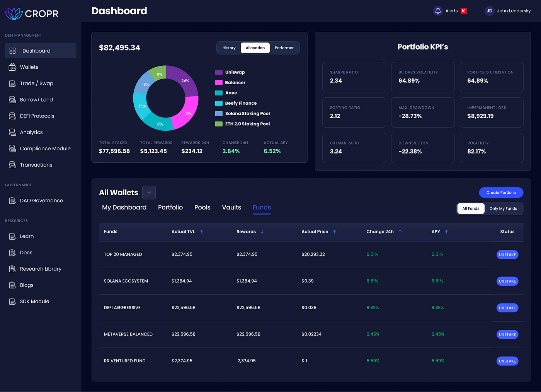Click the Impermanent Loss KPI card
Screen dimensions: 541x392
492,112
